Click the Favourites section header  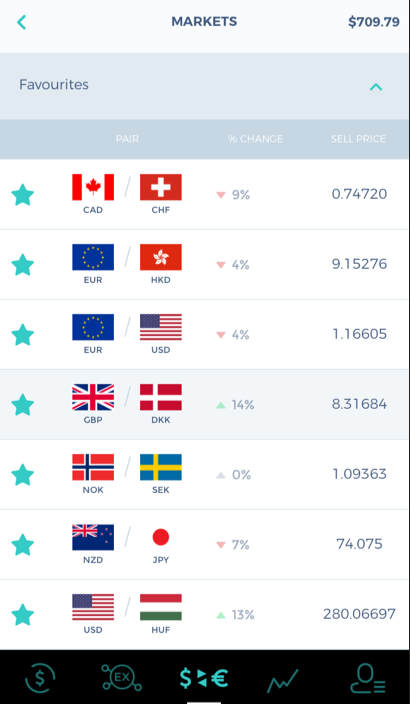205,86
